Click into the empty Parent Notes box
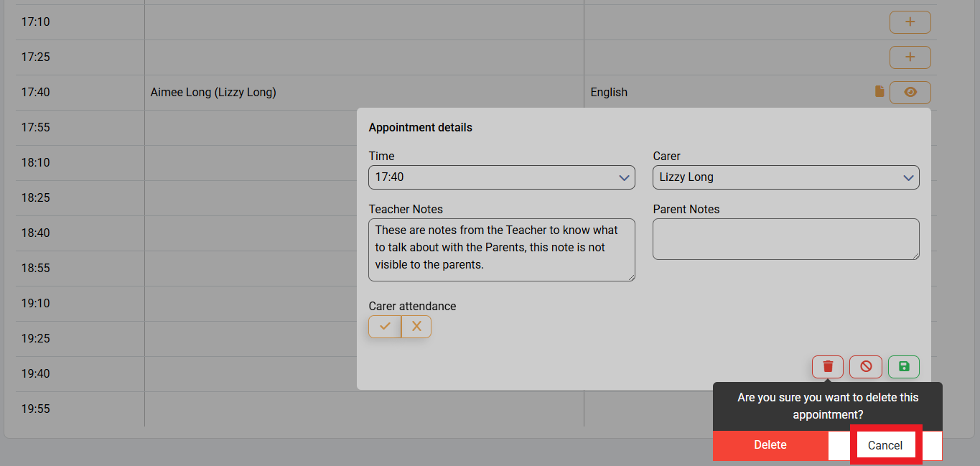The width and height of the screenshot is (980, 466). point(785,239)
